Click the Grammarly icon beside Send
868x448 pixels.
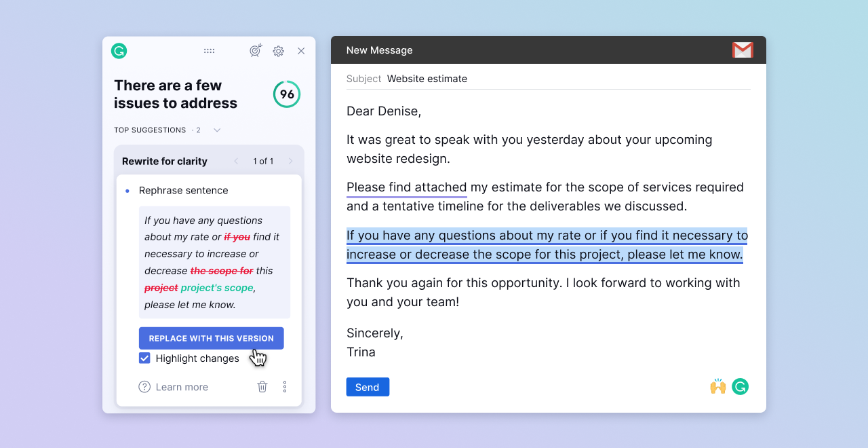pyautogui.click(x=740, y=386)
